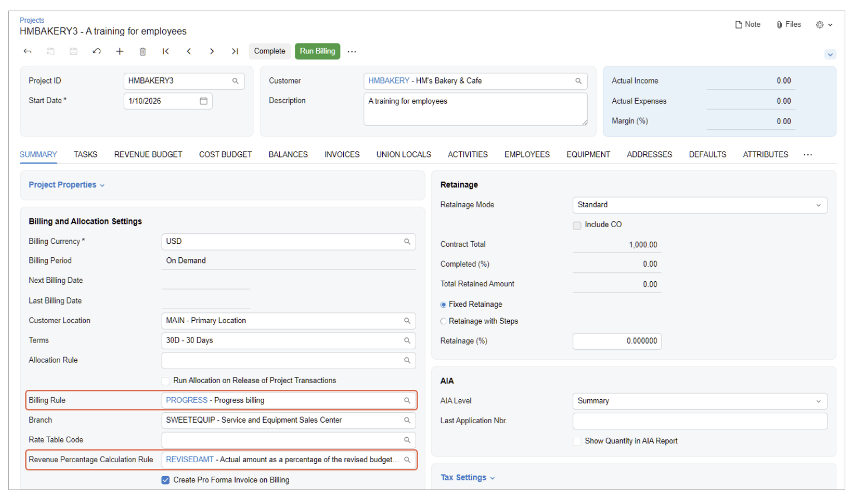Click the Project ID lookup magnifier
This screenshot has width=862, height=504.
tap(236, 81)
